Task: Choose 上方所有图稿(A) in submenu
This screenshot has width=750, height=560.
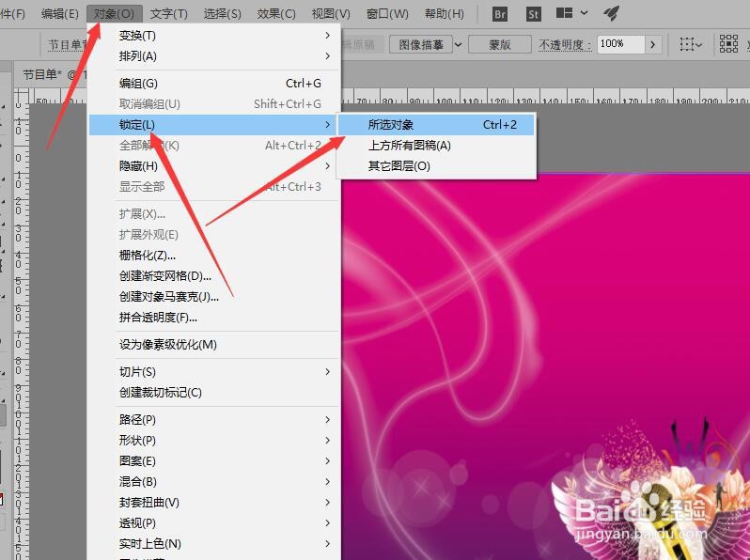Action: click(436, 146)
